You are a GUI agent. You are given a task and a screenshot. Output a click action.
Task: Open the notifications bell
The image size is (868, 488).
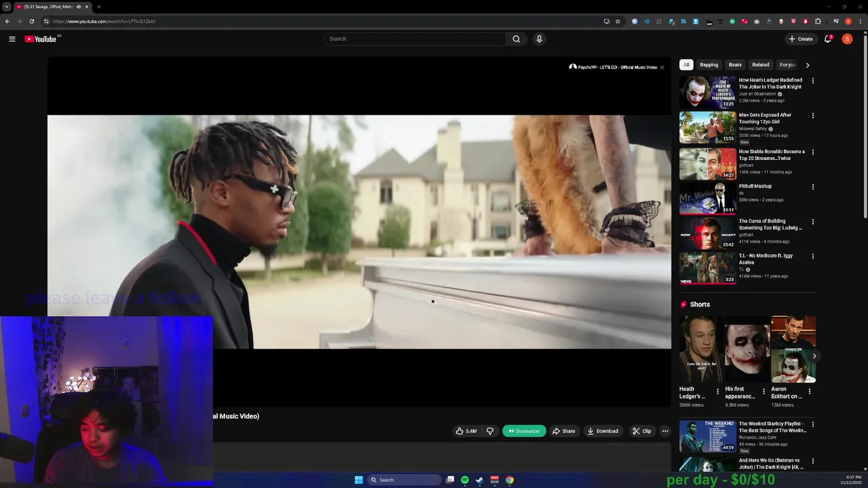[x=827, y=39]
